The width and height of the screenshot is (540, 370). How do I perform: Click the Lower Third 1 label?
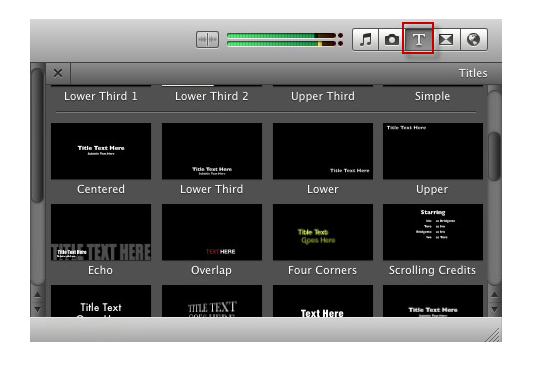101,96
